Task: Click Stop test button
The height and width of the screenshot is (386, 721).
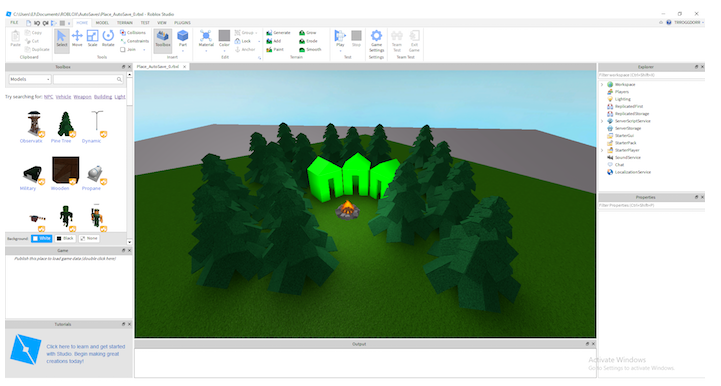Action: (x=356, y=39)
